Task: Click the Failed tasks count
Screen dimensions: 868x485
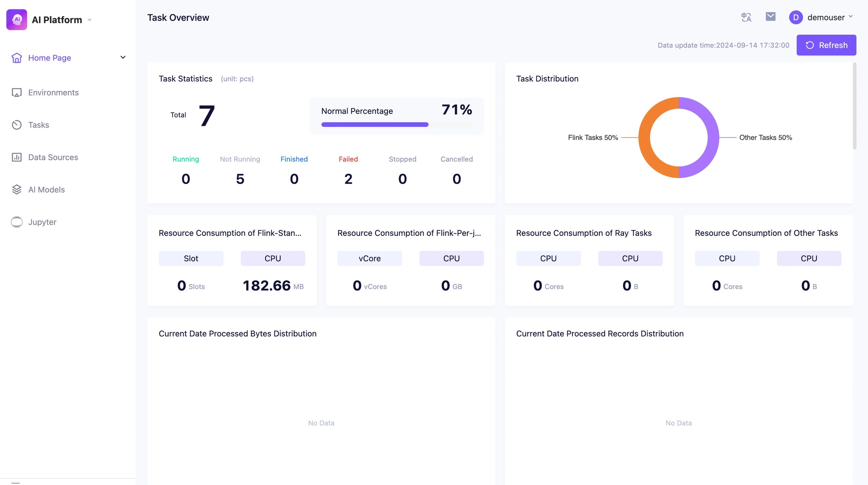Action: [x=348, y=179]
